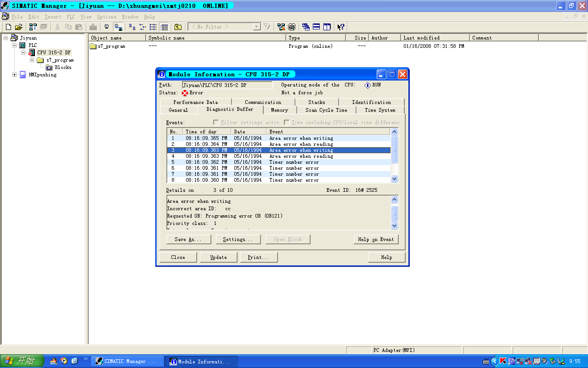
Task: Click the Settings... button
Action: pos(237,239)
